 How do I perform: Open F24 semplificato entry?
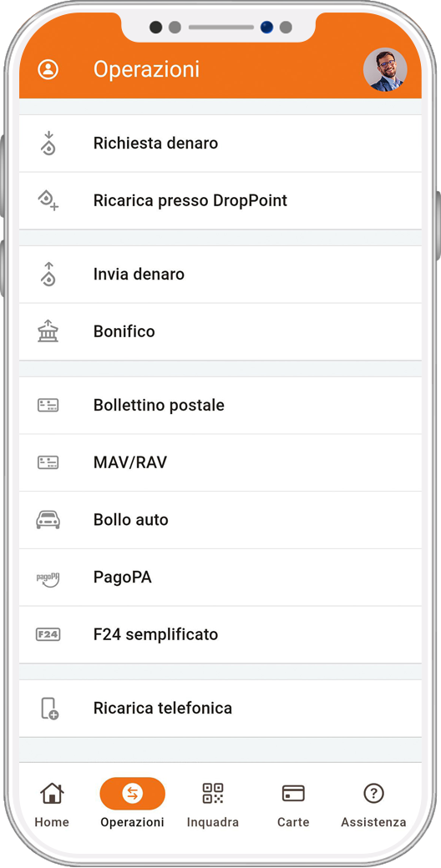(x=220, y=634)
